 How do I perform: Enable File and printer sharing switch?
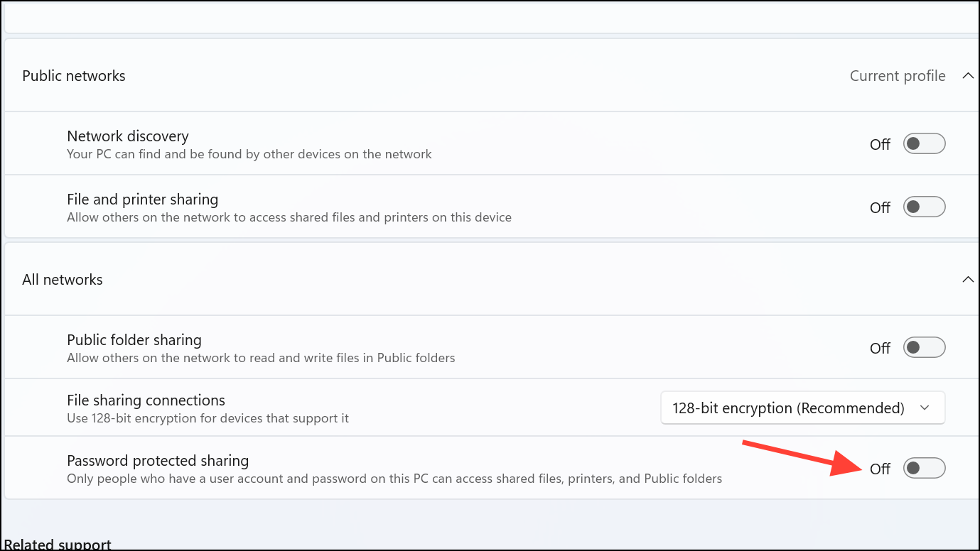click(x=924, y=207)
